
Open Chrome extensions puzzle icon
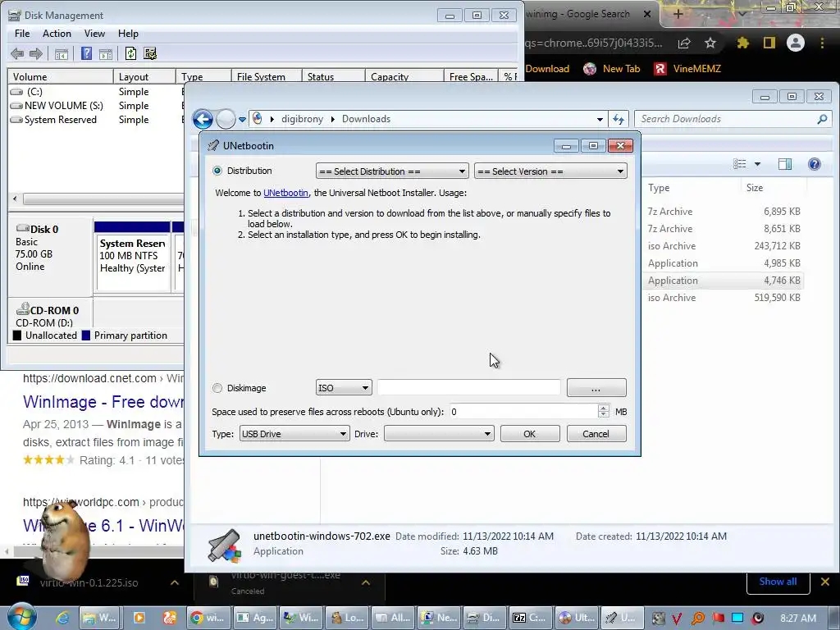point(742,43)
